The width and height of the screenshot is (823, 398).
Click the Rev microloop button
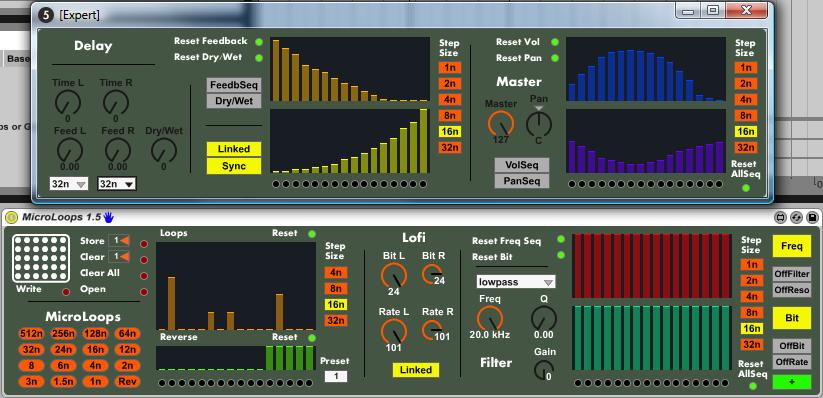click(x=126, y=382)
